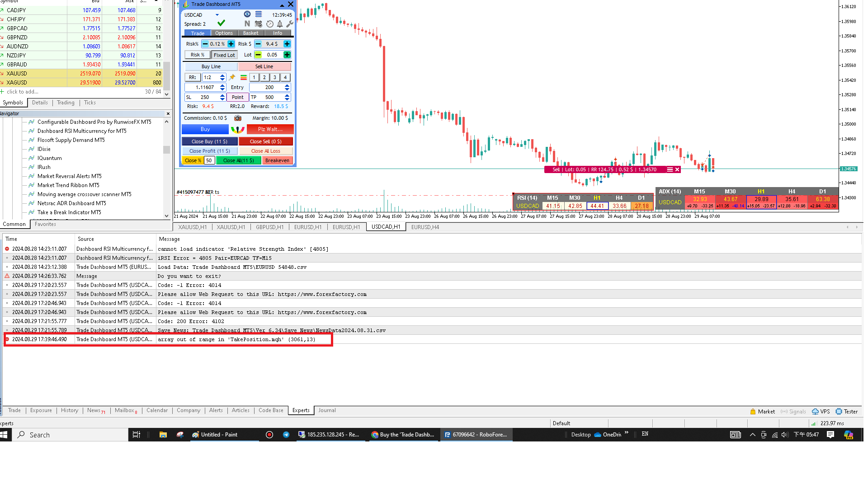Viewport: 868px width, 488px height.
Task: Click the Close % value input field
Action: (x=209, y=160)
